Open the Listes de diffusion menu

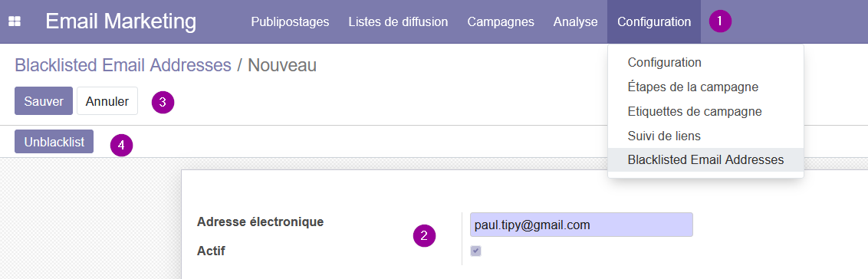398,21
